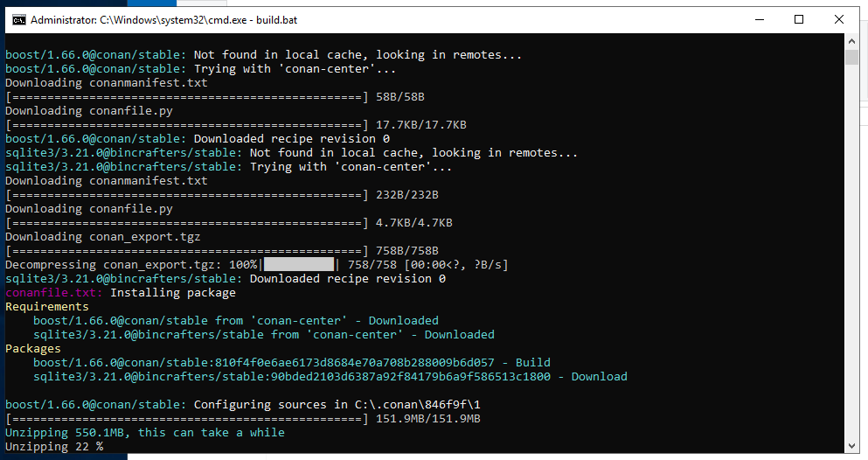868x460 pixels.
Task: Maximize the cmd.exe window
Action: click(x=799, y=20)
